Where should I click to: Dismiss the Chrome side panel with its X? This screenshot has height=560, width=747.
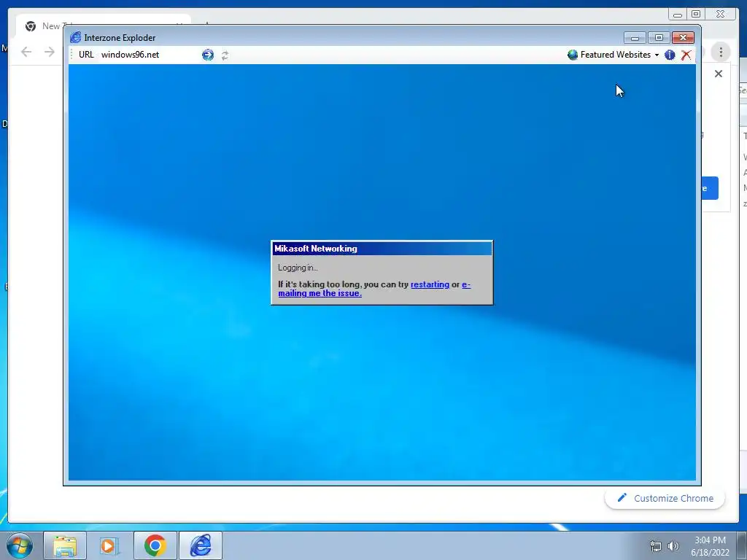(x=719, y=74)
